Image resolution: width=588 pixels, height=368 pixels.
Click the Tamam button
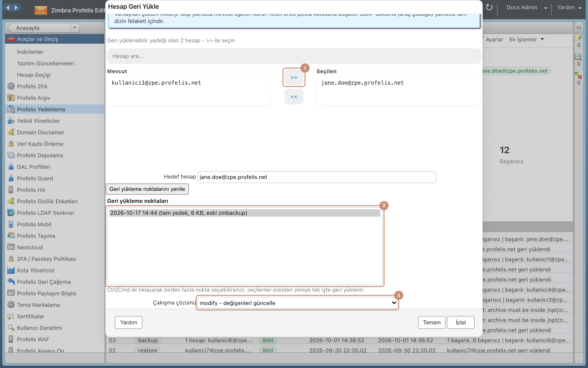coord(432,322)
